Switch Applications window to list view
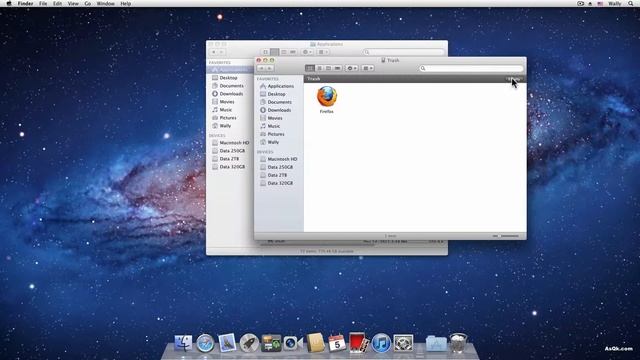The height and width of the screenshot is (360, 640). coord(275,52)
